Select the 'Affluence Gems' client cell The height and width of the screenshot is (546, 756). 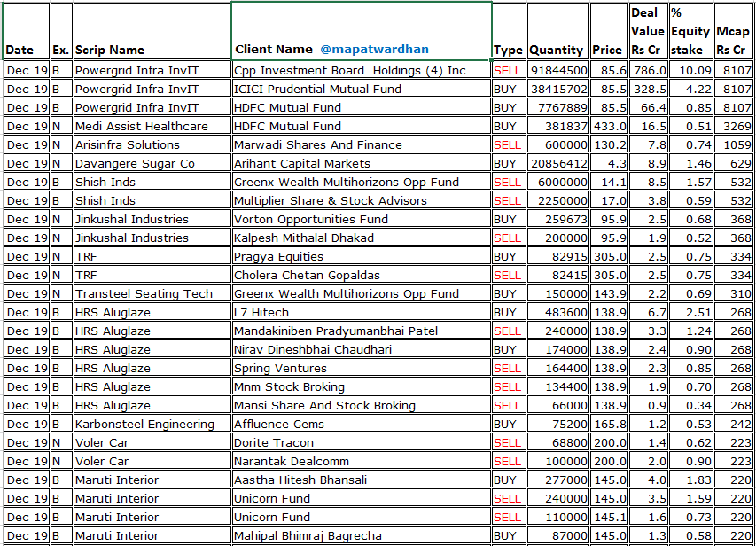coord(361,425)
